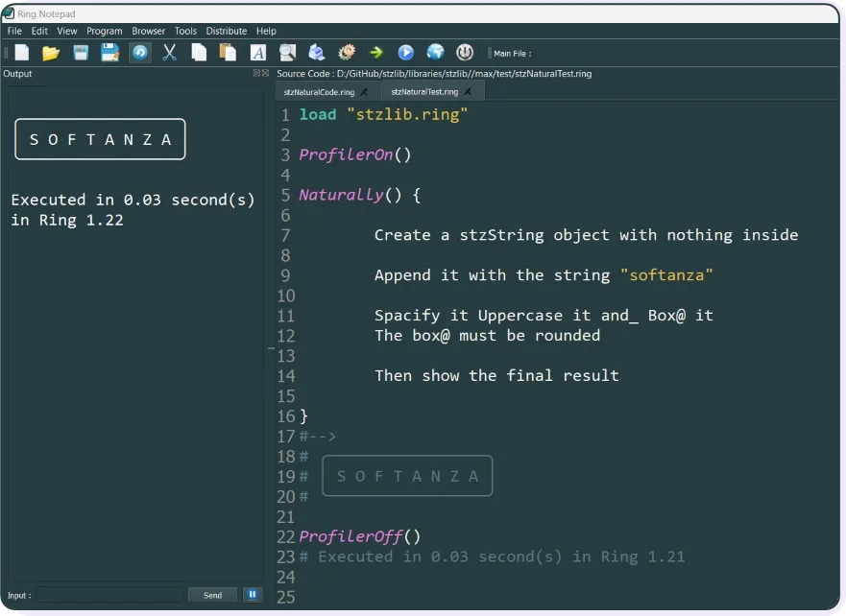The width and height of the screenshot is (846, 616).
Task: Click the ProfilerOff() code line
Action: click(x=360, y=536)
